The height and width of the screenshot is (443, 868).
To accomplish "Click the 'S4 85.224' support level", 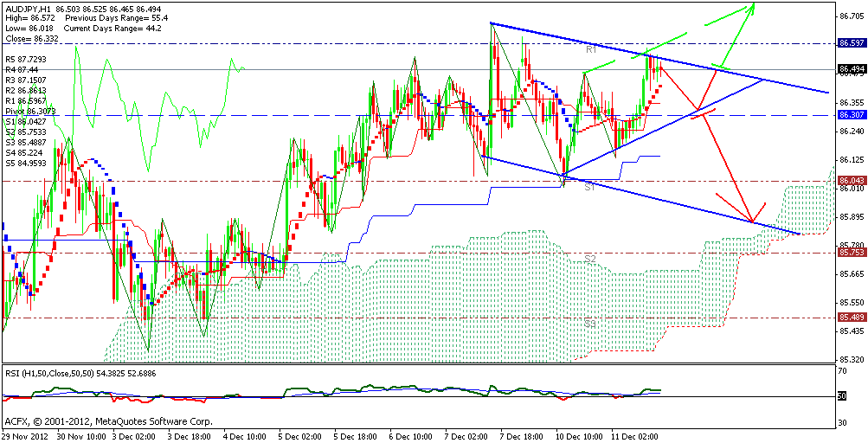I will (23, 151).
